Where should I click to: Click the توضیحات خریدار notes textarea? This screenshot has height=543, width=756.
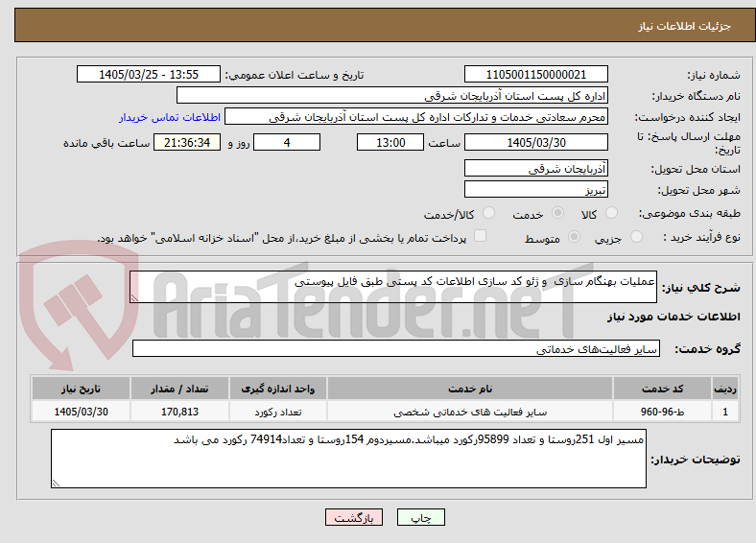point(348,459)
